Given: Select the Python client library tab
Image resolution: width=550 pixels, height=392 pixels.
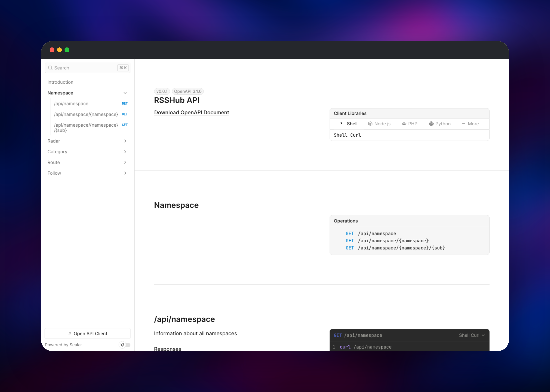Looking at the screenshot, I should [440, 124].
